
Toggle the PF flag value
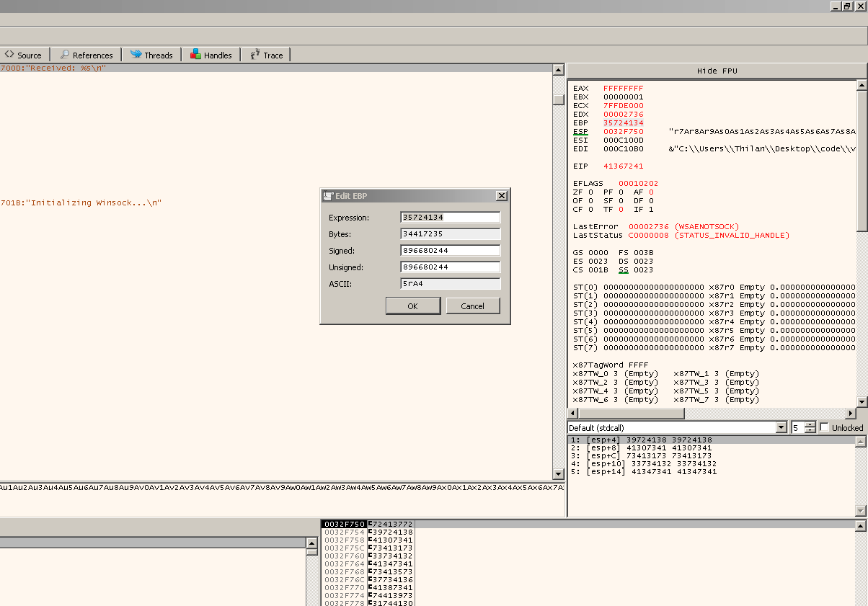tap(621, 192)
